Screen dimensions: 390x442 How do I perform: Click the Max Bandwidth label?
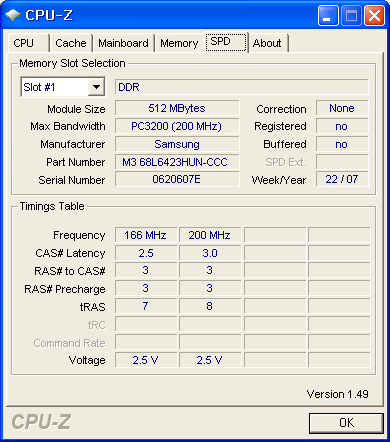pyautogui.click(x=68, y=126)
